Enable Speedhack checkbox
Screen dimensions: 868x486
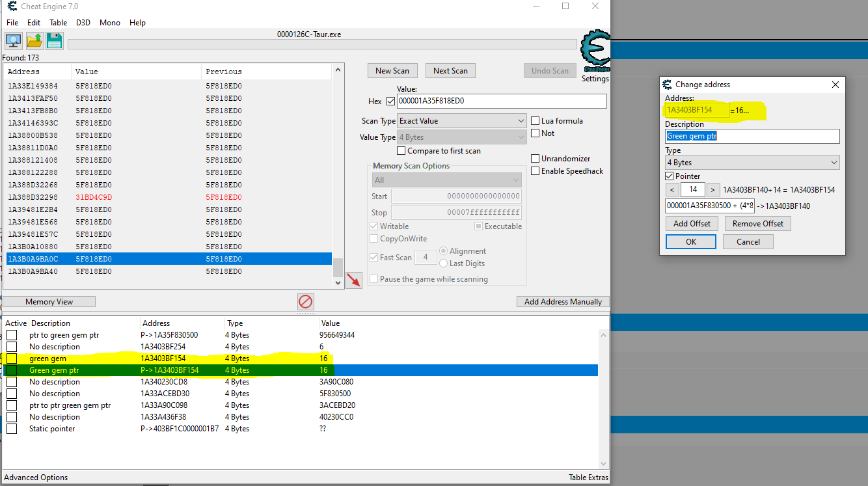click(536, 171)
